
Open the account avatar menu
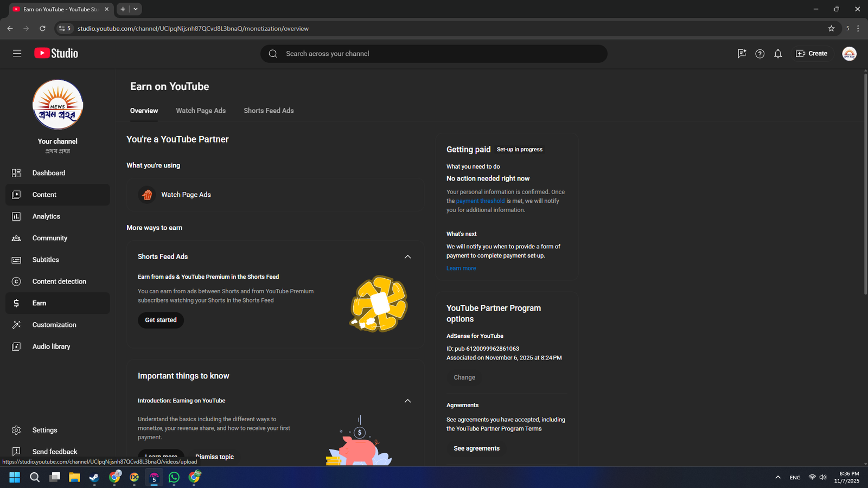click(849, 54)
